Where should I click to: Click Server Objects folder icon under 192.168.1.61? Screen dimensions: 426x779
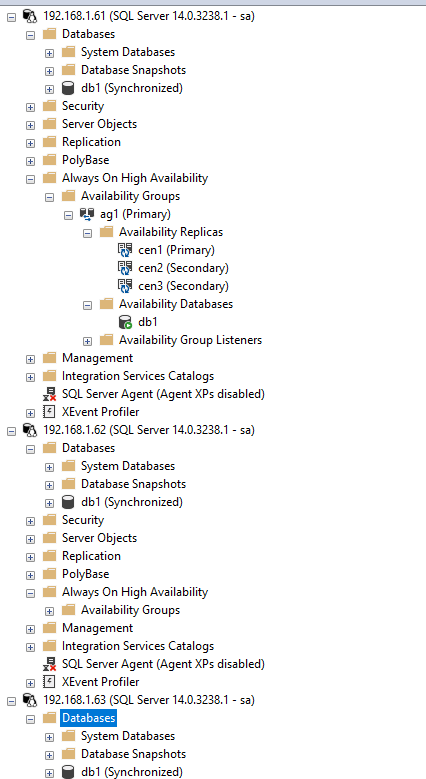click(x=50, y=124)
